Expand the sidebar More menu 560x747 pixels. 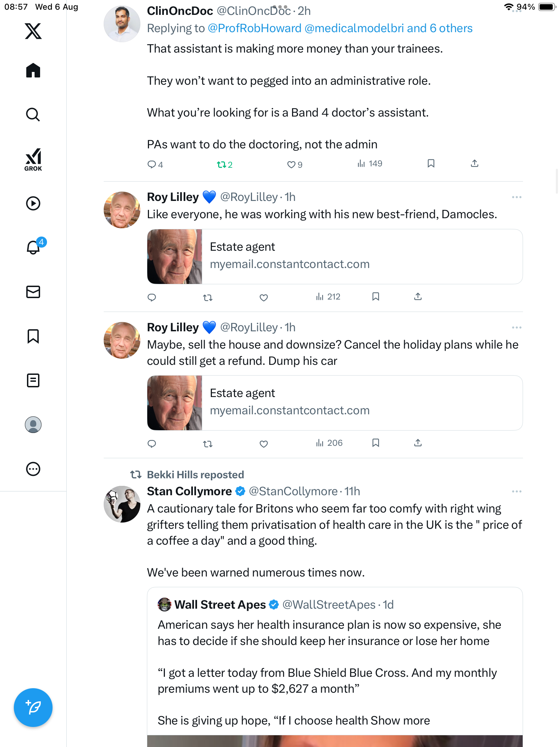(33, 469)
